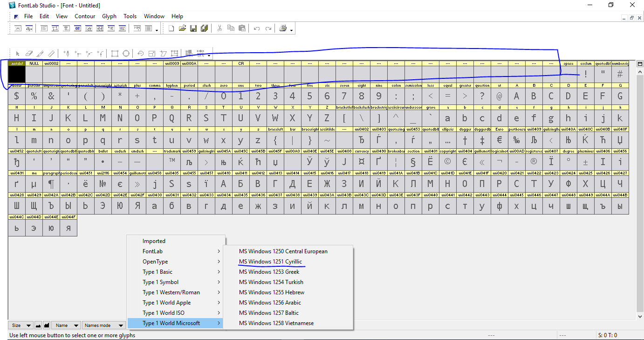This screenshot has height=340, width=644.
Task: Choose MS Windows 1250 Central European
Action: [x=288, y=251]
